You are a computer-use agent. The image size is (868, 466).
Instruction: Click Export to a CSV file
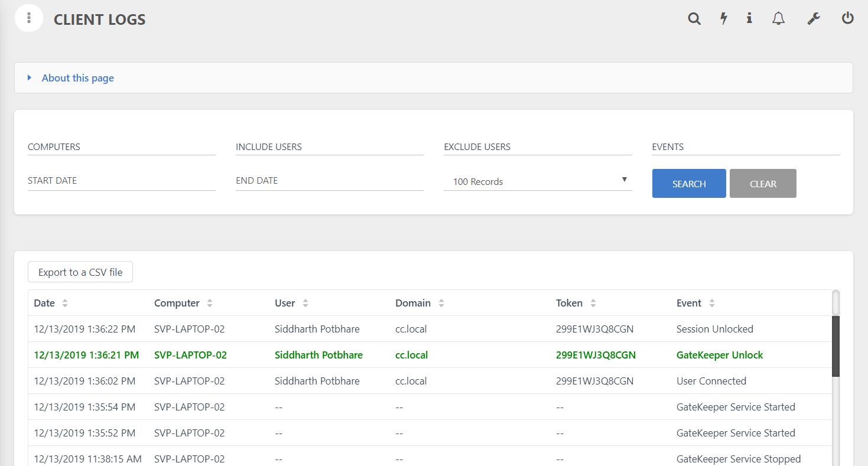[x=80, y=272]
